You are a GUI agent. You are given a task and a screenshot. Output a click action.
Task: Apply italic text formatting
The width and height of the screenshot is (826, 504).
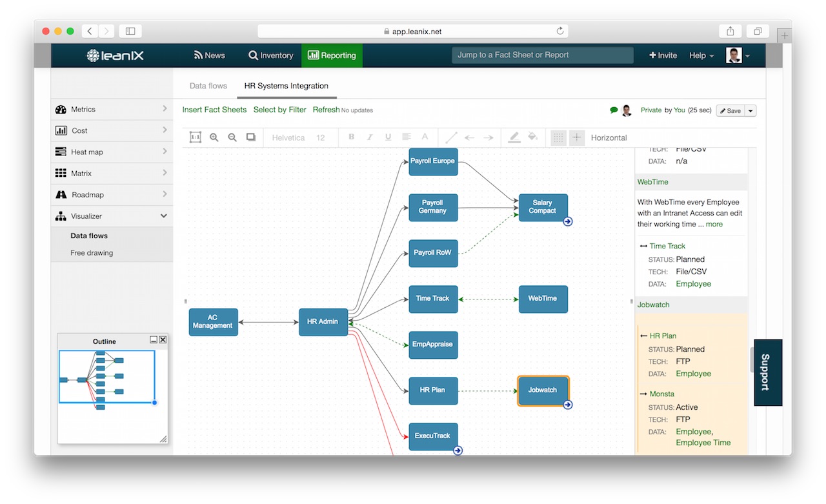pyautogui.click(x=370, y=137)
